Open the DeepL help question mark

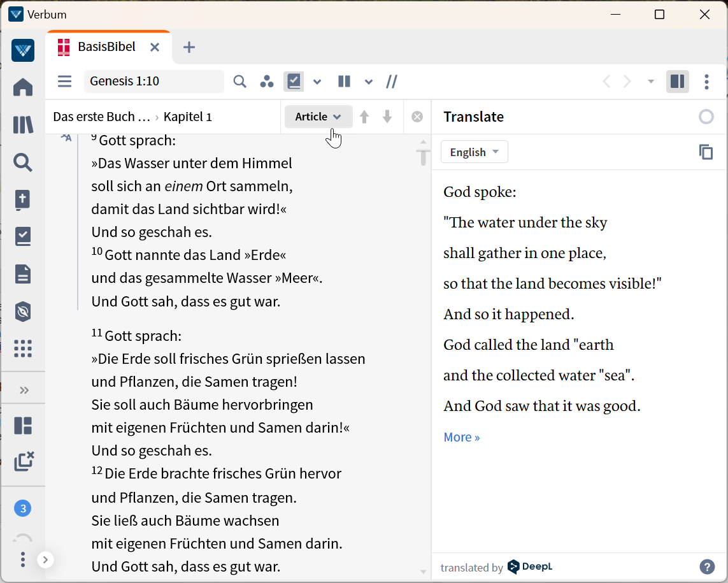[x=707, y=566]
